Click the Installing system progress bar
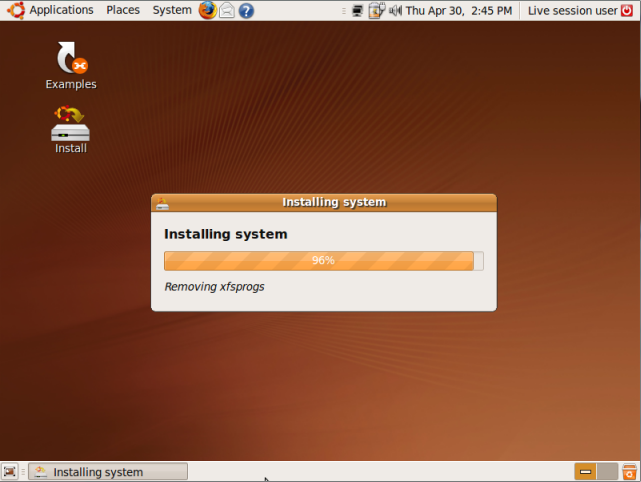 324,261
